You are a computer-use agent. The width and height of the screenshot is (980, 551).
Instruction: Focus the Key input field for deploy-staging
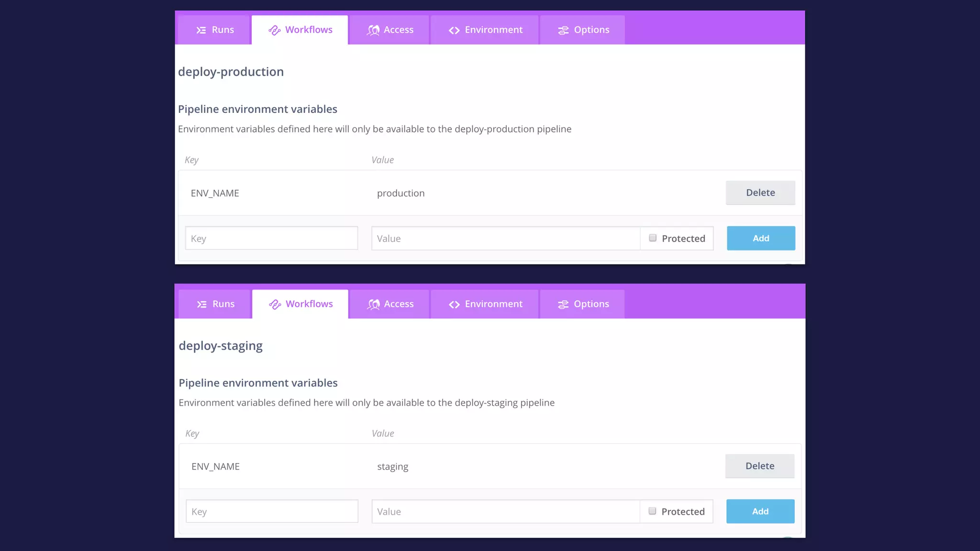coord(272,511)
